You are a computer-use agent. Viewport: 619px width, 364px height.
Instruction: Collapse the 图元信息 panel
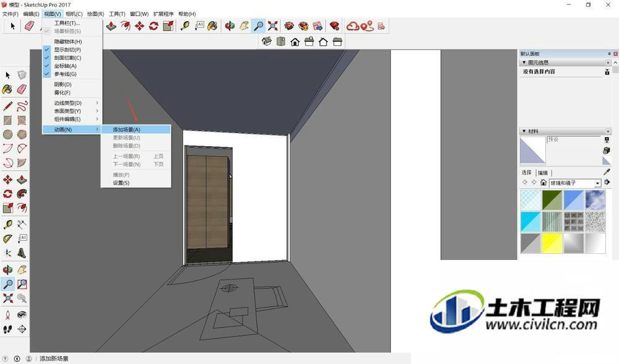click(524, 63)
